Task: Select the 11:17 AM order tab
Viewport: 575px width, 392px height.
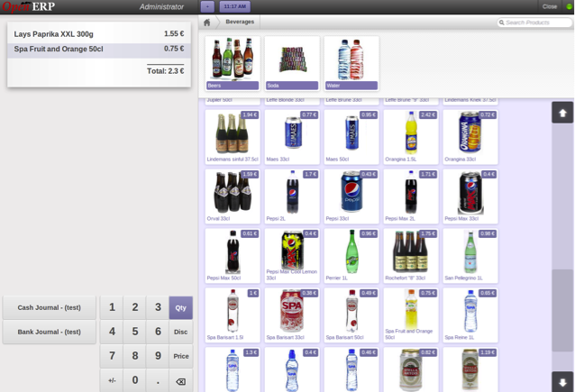Action: 235,6
